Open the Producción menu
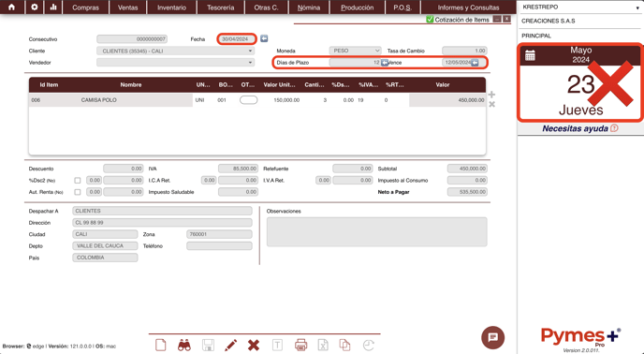Viewport: 644px width, 354px height. pyautogui.click(x=358, y=7)
